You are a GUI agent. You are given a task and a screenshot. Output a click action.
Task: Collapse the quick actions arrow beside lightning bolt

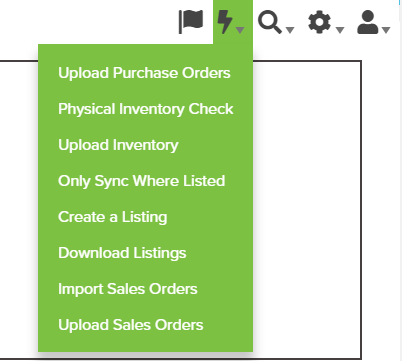point(240,30)
